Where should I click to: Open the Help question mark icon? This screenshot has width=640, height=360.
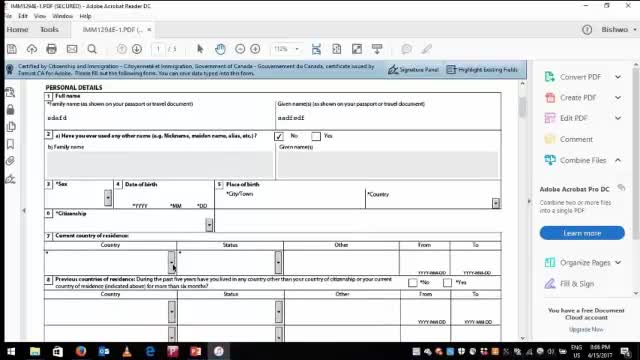[587, 29]
